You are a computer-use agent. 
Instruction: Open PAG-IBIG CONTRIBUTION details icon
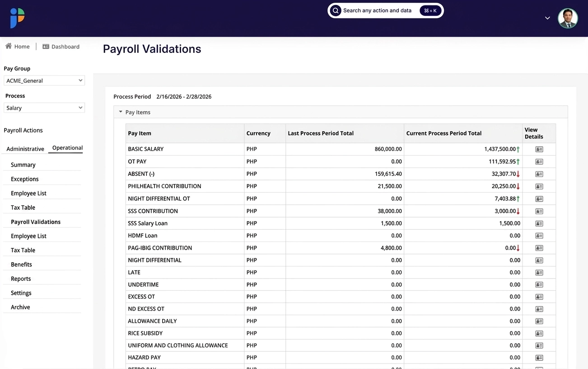pyautogui.click(x=539, y=248)
